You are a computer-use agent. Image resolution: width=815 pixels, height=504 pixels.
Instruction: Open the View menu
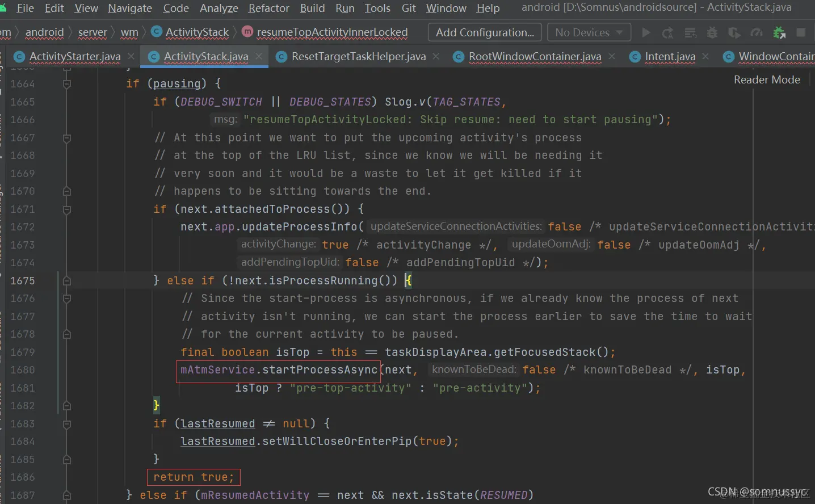pyautogui.click(x=86, y=8)
